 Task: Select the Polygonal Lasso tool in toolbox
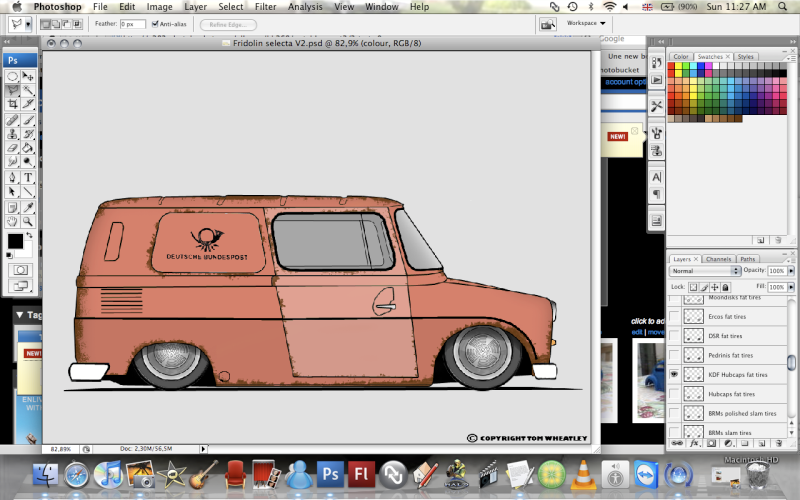pyautogui.click(x=12, y=90)
